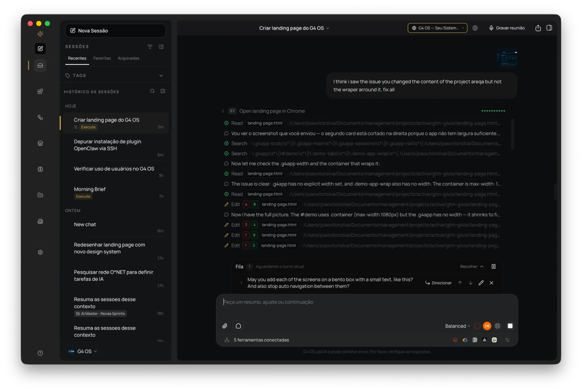This screenshot has width=582, height=392.
Task: Open the Morning Brief session
Action: pyautogui.click(x=115, y=192)
